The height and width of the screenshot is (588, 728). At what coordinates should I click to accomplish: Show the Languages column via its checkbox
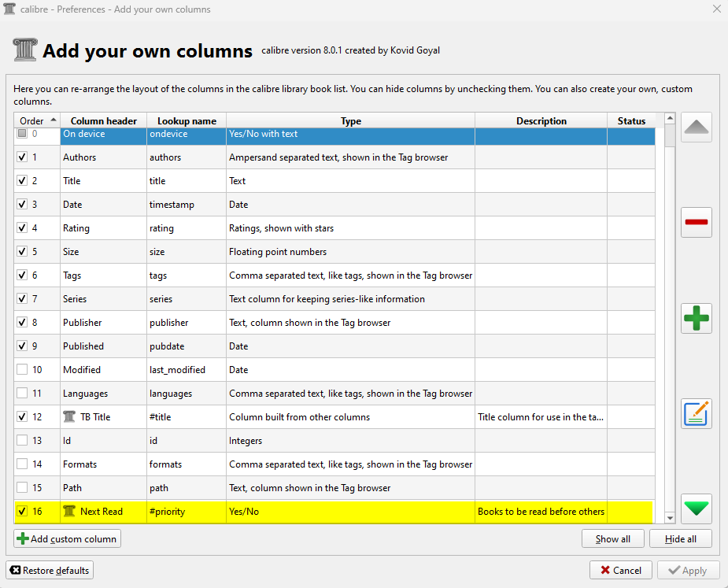click(x=22, y=393)
